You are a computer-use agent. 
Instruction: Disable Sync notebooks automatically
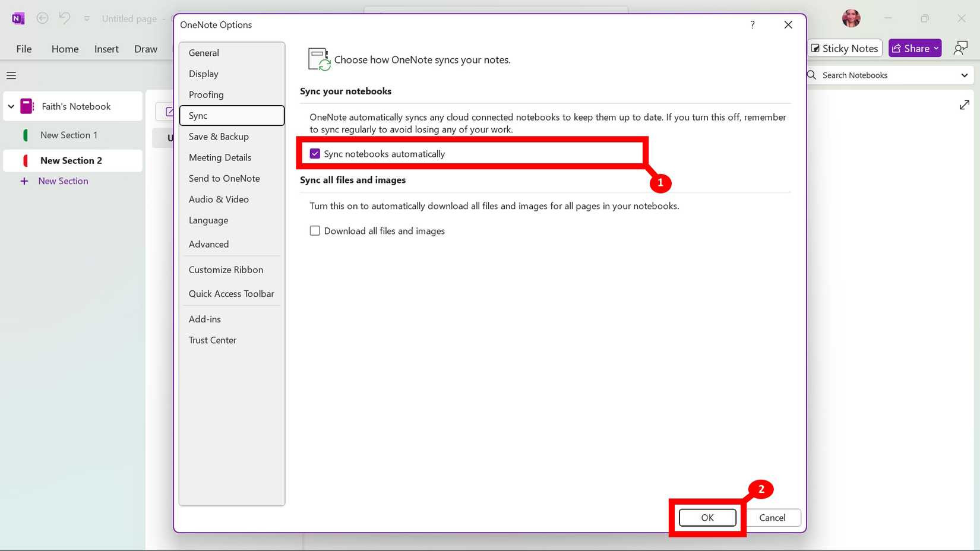(315, 153)
